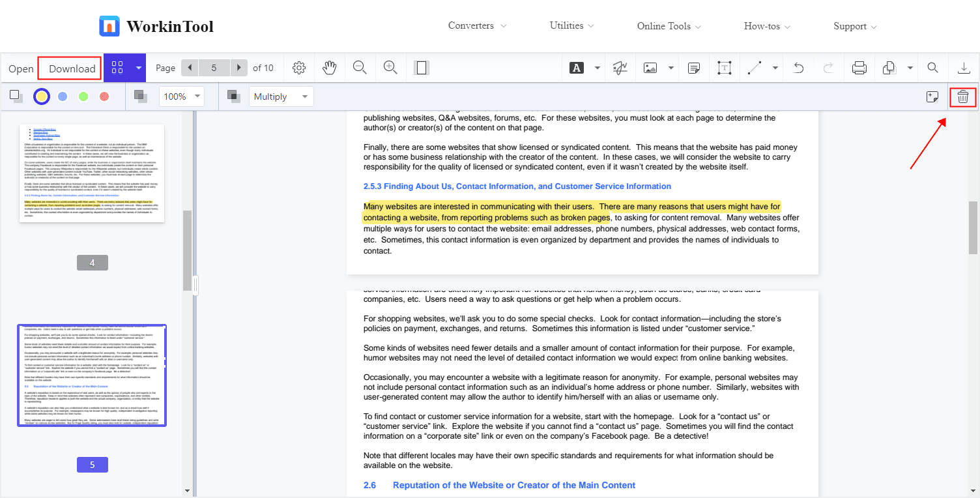Select the hand pan tool

330,68
